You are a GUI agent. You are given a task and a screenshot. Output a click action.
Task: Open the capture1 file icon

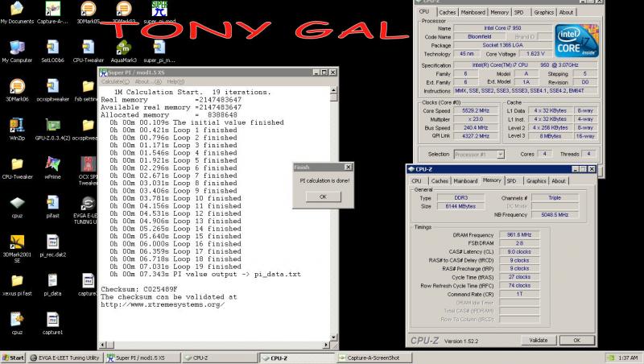[52, 323]
